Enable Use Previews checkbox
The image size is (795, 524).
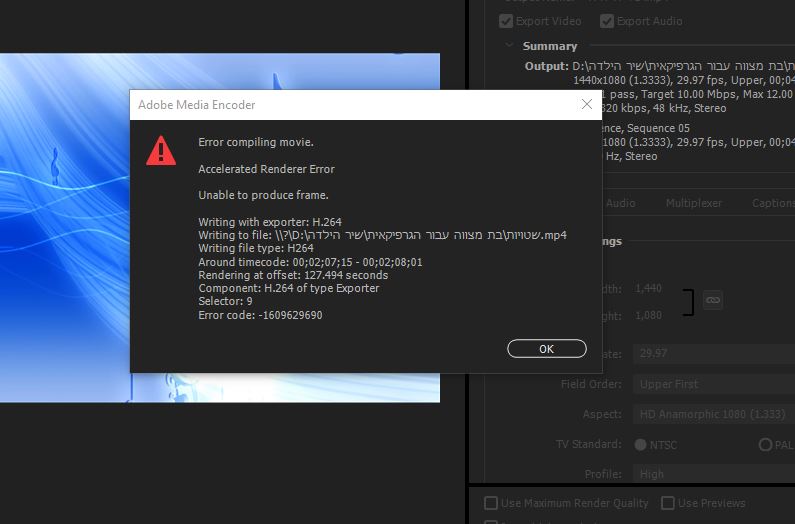pyautogui.click(x=668, y=503)
